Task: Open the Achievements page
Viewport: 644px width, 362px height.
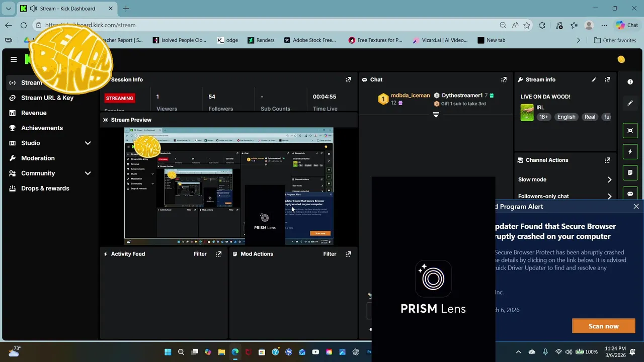Action: click(42, 128)
